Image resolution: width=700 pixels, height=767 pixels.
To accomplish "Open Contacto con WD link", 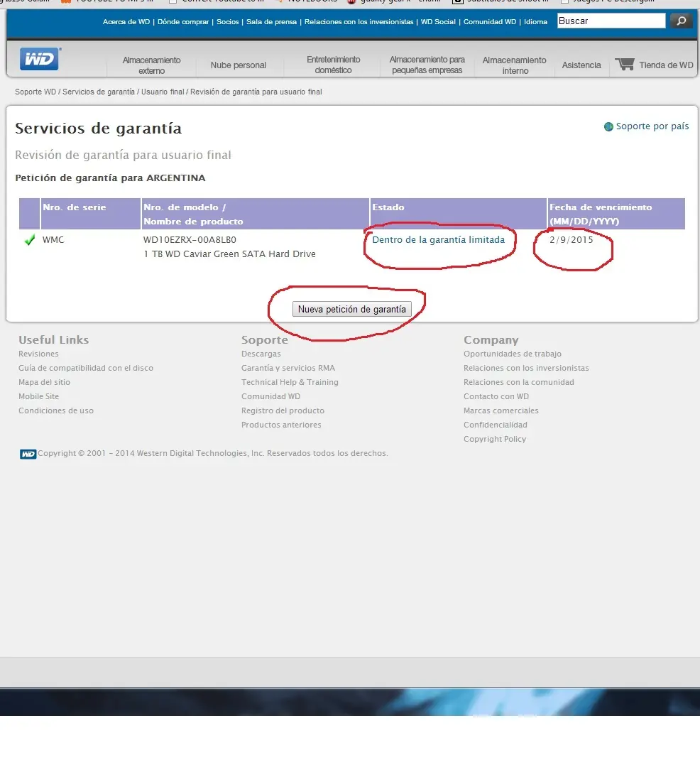I will pyautogui.click(x=496, y=396).
